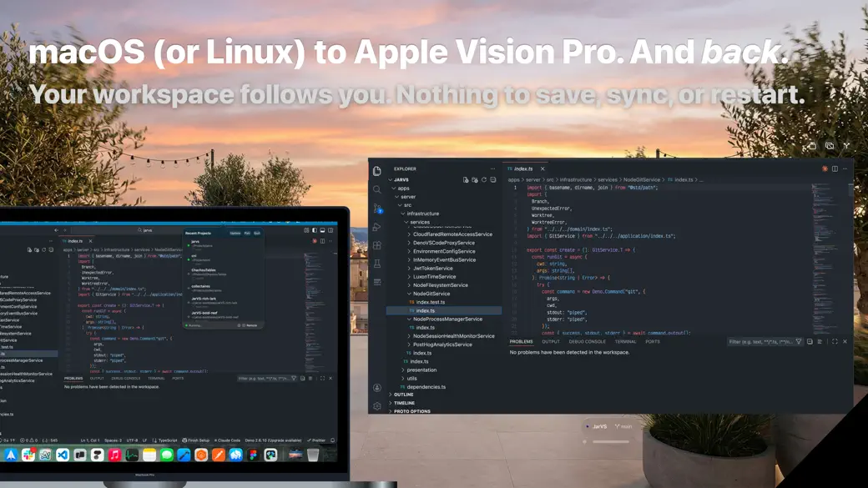Click NodeGitService breadcrumb in Vision Pro editor
868x488 pixels.
coord(642,180)
